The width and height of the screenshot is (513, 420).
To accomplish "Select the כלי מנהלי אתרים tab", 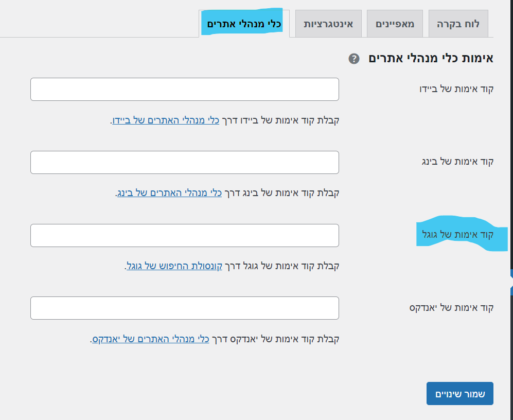I will [x=244, y=24].
